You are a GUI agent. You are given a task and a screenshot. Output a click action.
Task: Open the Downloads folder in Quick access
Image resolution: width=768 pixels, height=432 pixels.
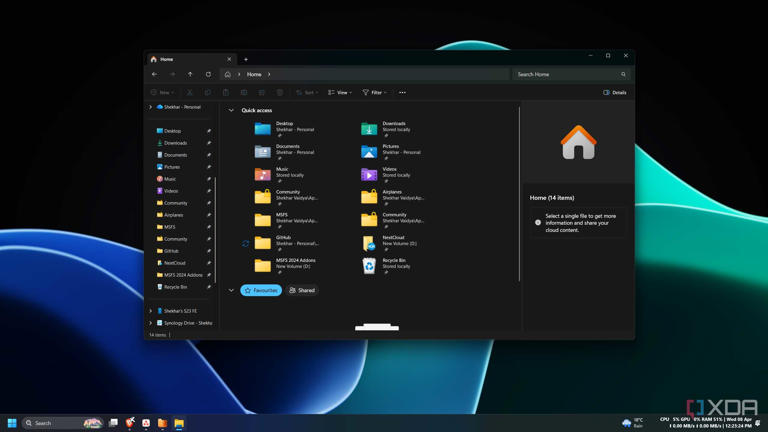370,128
